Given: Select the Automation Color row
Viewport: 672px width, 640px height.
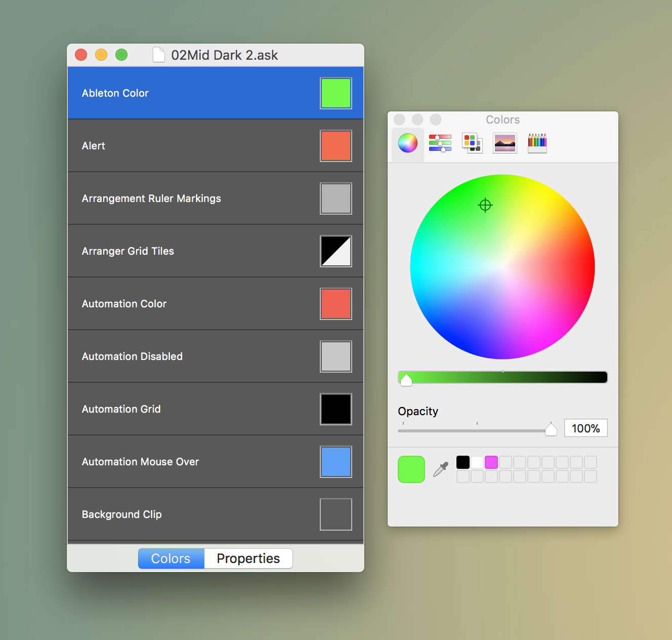Looking at the screenshot, I should 216,304.
